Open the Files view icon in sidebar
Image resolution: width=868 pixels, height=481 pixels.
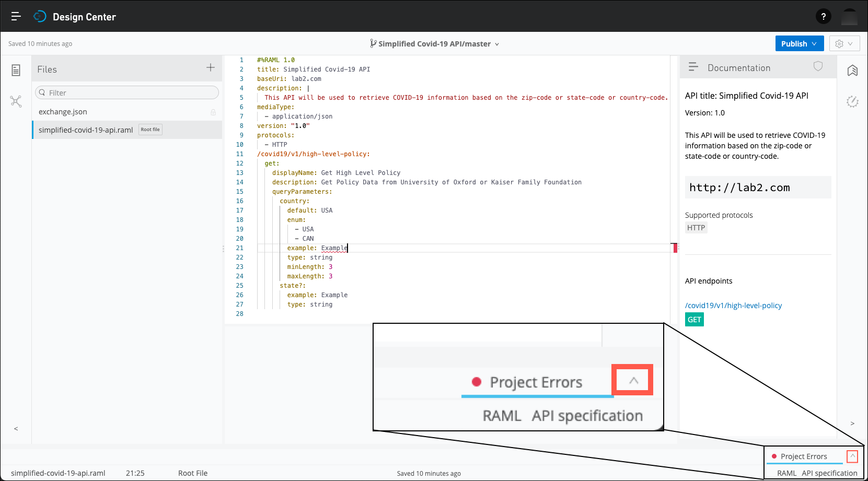coord(16,70)
